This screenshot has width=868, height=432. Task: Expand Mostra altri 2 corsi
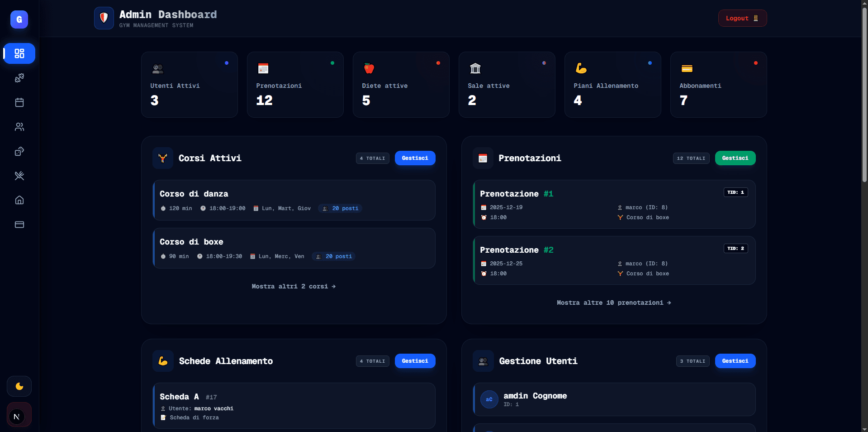[x=294, y=287]
